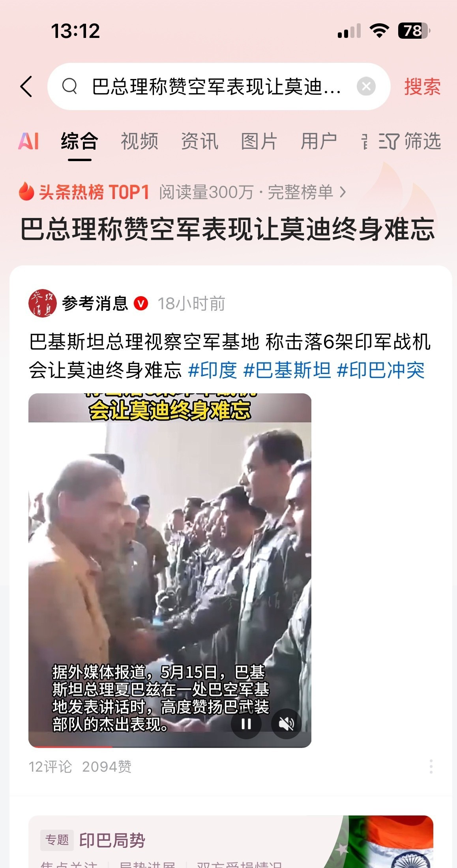The width and height of the screenshot is (457, 868).
Task: Switch to the 视频 tab
Action: point(139,141)
